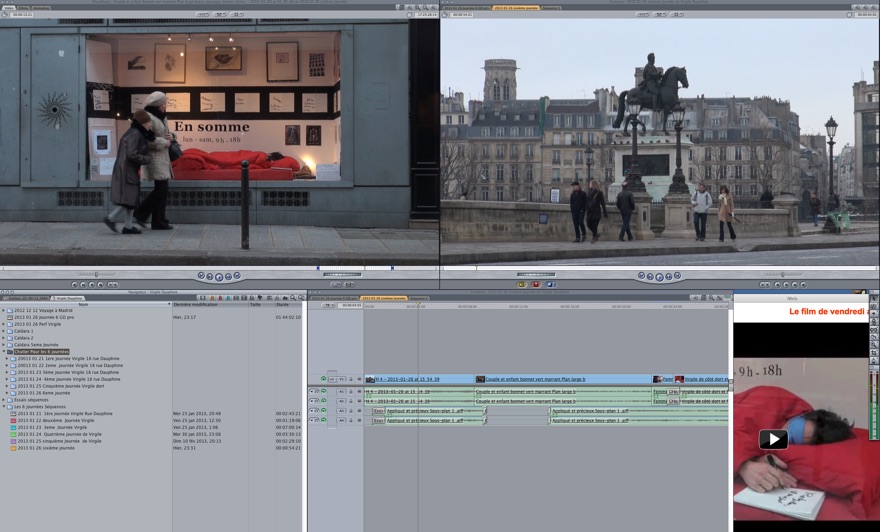Play the sequence in the Canvas window
Image resolution: width=880 pixels, height=532 pixels.
[x=659, y=277]
